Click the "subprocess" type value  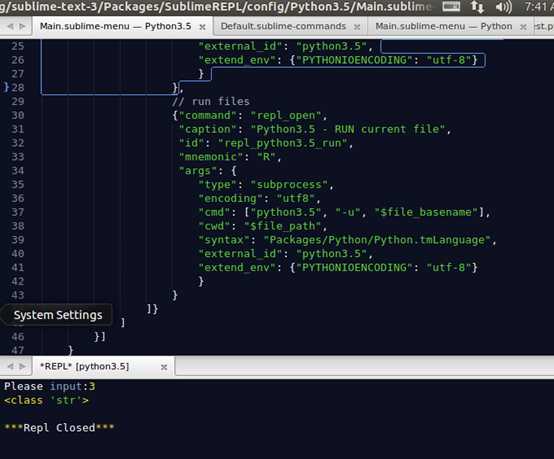[x=289, y=185]
